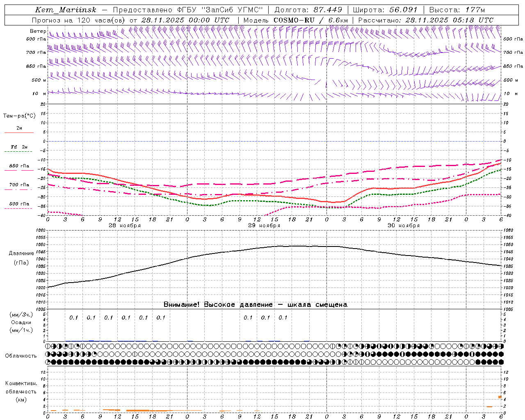Click the 28 ноября date label
525x420 pixels.
click(125, 226)
